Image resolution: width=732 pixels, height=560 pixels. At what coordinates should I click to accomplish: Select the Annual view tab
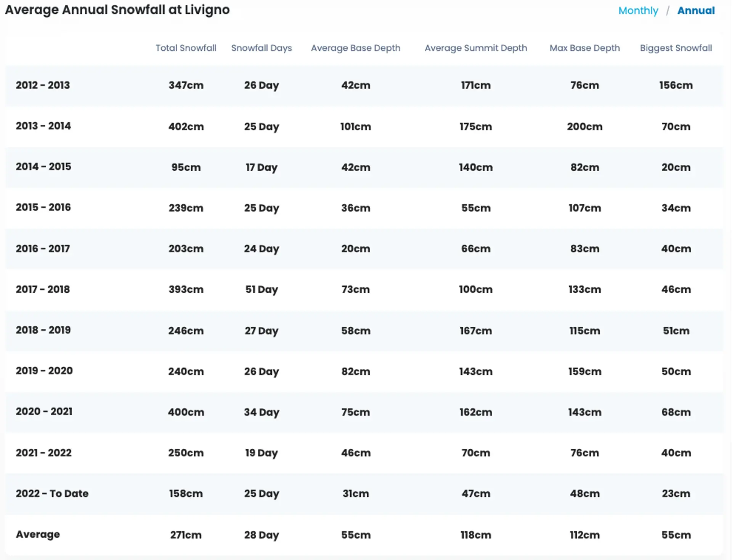(696, 11)
